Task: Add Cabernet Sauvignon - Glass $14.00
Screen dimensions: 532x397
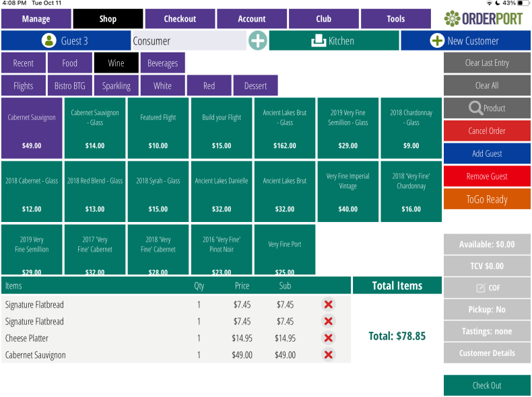Action: point(95,128)
